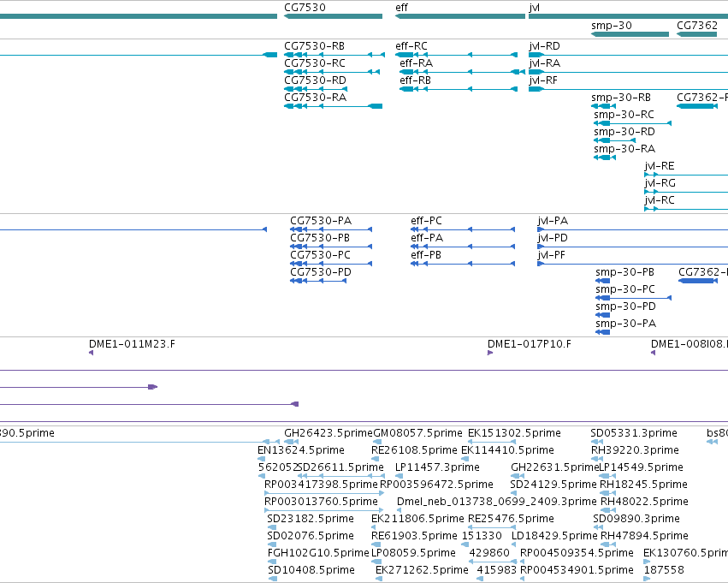Select eff-PC coding sequence
Viewport: 728px width, 583px height.
pyautogui.click(x=463, y=229)
